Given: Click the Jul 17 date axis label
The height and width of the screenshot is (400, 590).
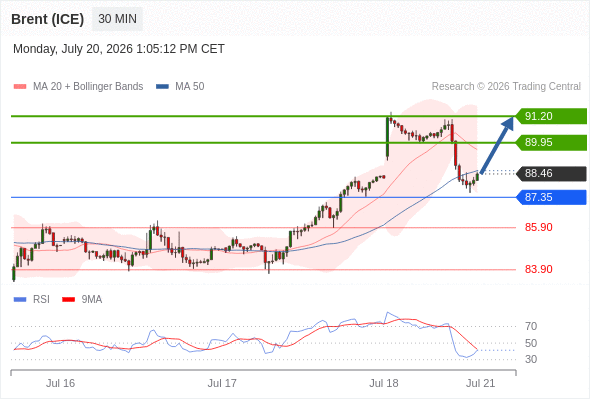Looking at the screenshot, I should pos(222,383).
